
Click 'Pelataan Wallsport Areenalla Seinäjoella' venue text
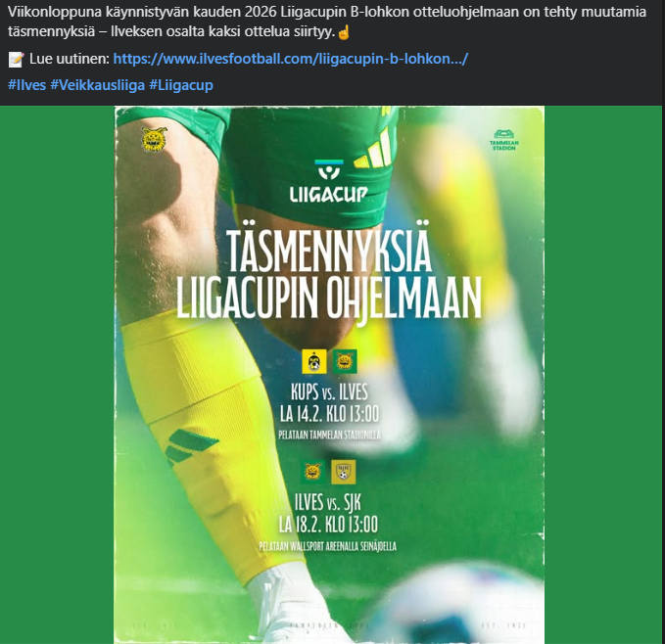click(x=328, y=546)
